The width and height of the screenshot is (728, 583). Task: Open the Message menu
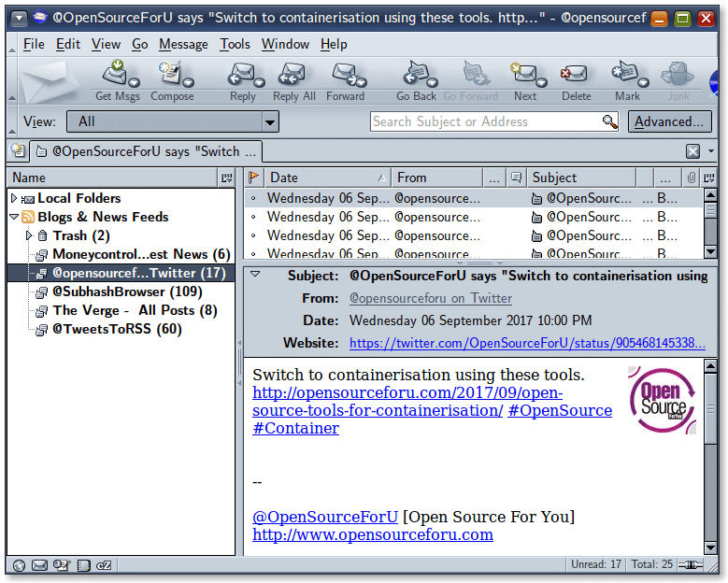pyautogui.click(x=183, y=44)
